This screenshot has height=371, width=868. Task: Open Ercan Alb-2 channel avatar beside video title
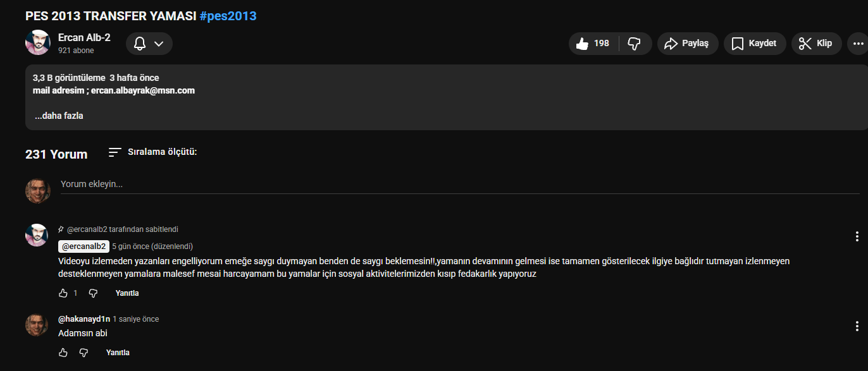pos(37,42)
